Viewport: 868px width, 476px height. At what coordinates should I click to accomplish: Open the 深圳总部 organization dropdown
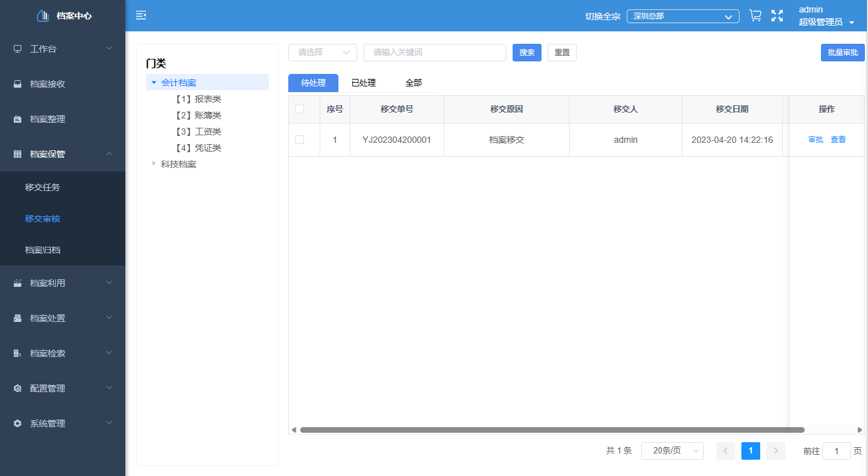682,16
